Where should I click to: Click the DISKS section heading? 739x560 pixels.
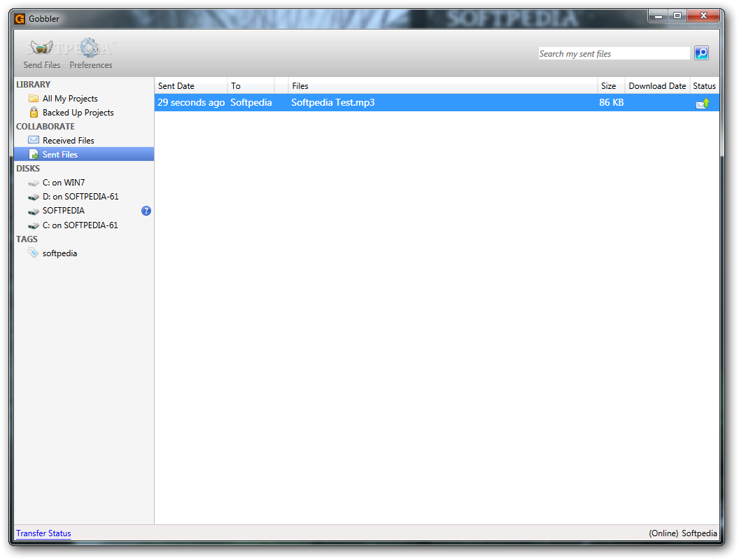[x=28, y=168]
